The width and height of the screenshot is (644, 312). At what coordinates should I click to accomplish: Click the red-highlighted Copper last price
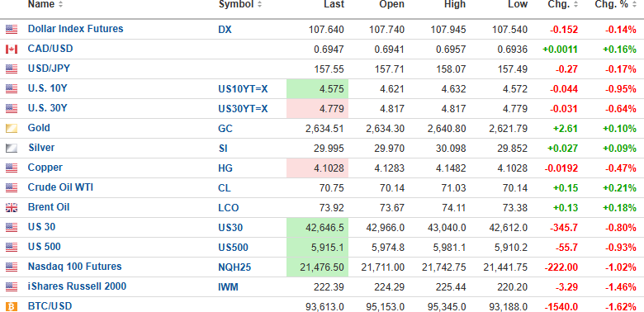pyautogui.click(x=318, y=168)
